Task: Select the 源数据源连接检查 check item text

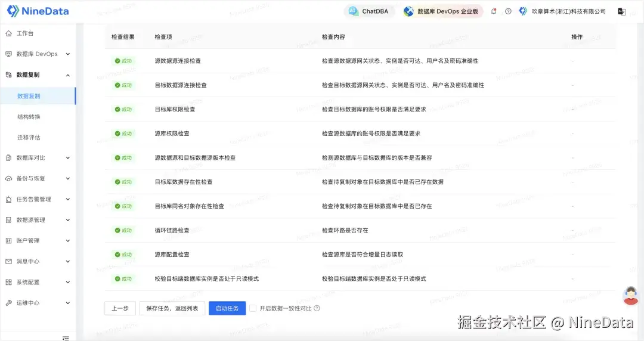Action: point(178,61)
